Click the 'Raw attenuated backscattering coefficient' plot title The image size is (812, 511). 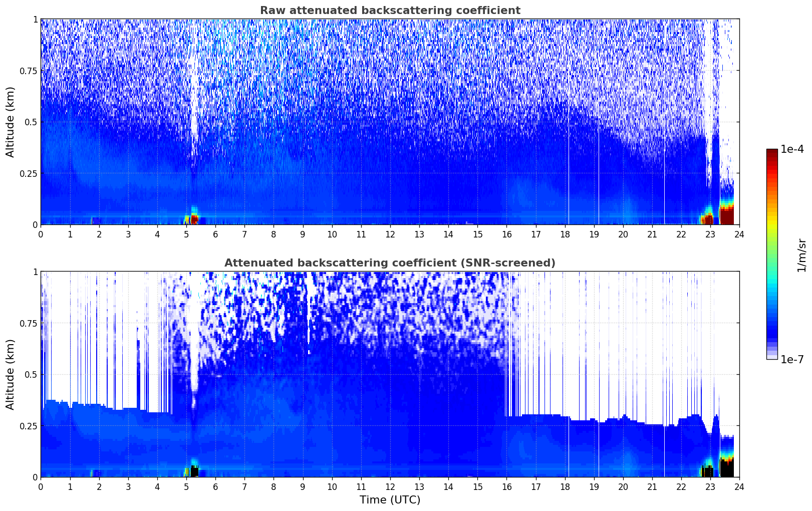[x=390, y=11]
